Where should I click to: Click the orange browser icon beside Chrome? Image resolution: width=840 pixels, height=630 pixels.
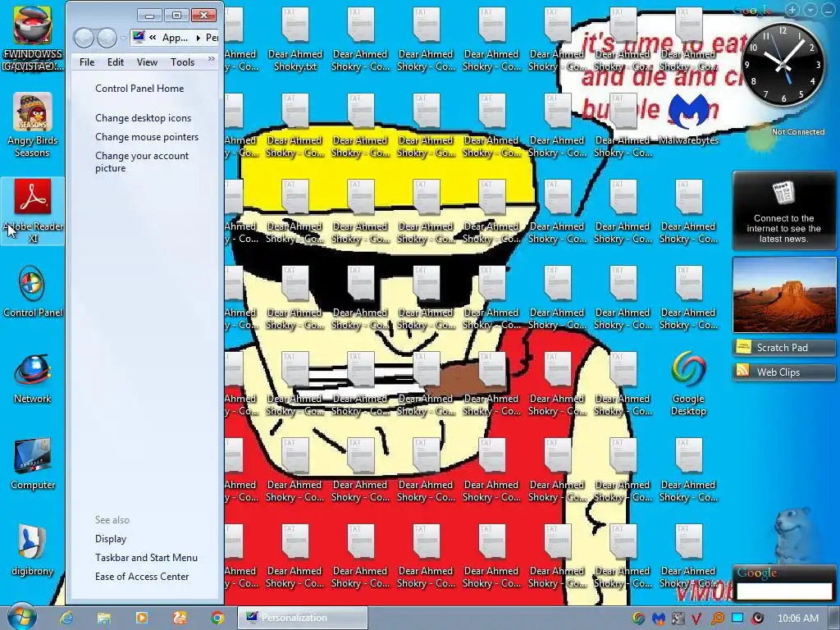tap(180, 618)
